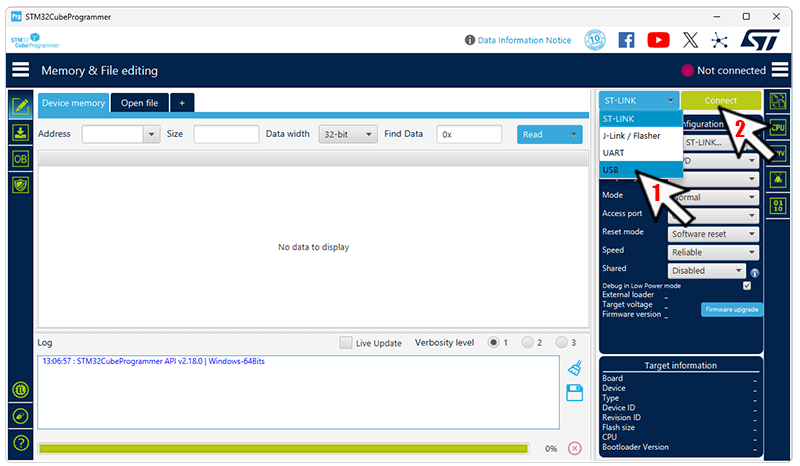Open the Memory & File editing pencil icon

point(20,106)
